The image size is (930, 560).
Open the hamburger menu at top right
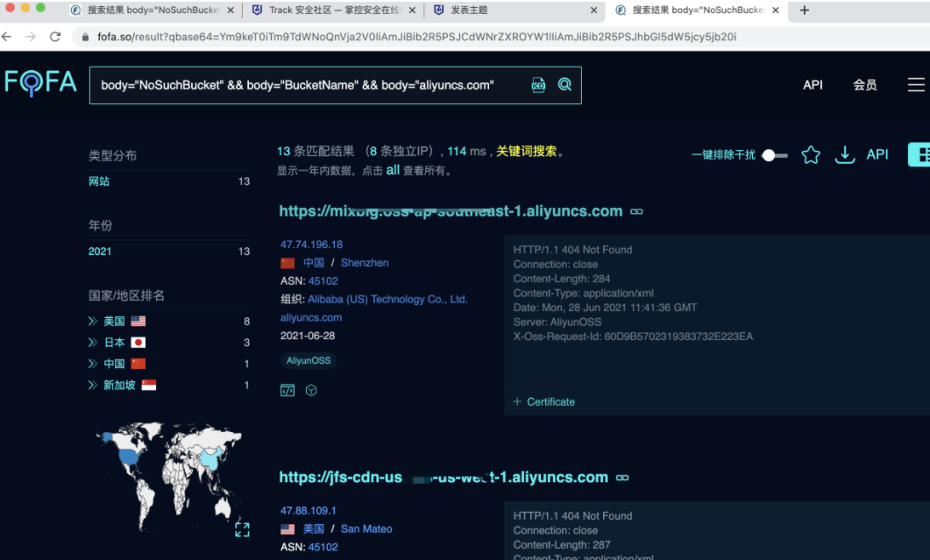(915, 84)
